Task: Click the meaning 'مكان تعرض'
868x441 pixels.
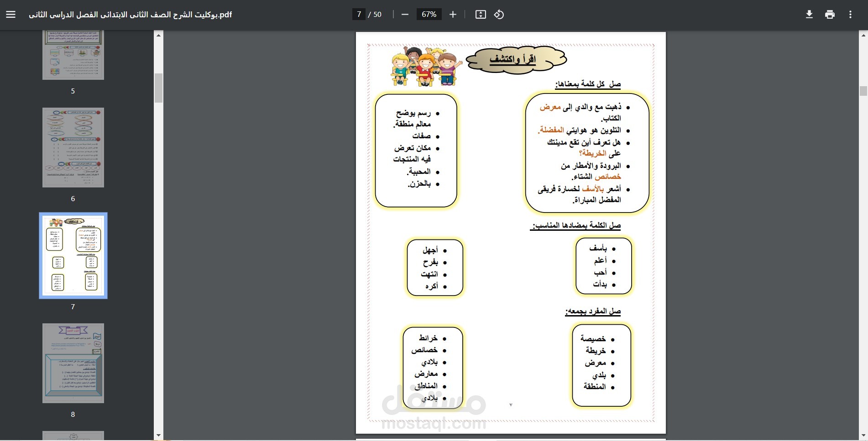Action: [413, 148]
